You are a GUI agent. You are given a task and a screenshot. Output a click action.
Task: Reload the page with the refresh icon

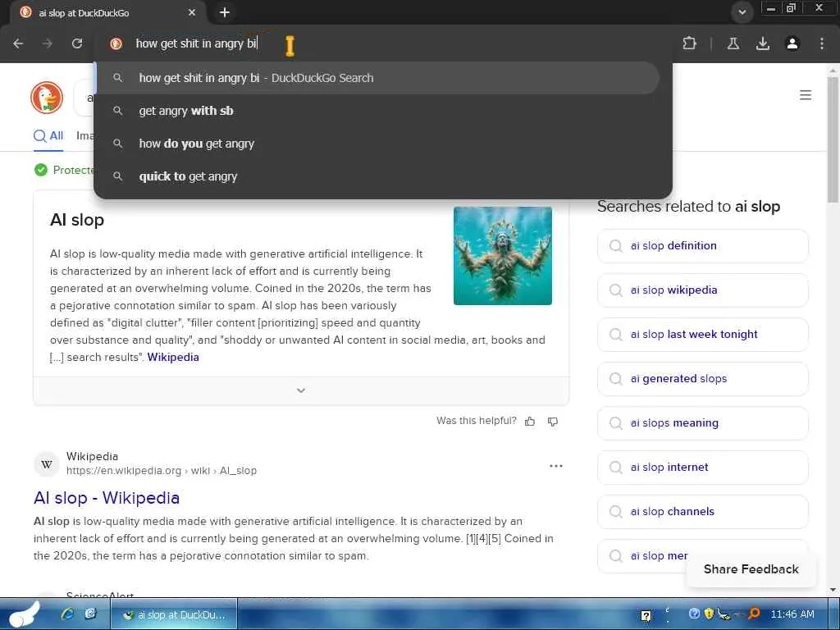pyautogui.click(x=77, y=43)
